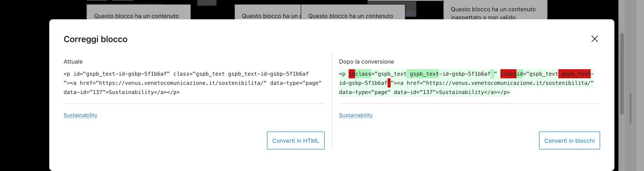This screenshot has height=171, width=644.
Task: Click the Correggi blocco heading
Action: click(x=95, y=39)
